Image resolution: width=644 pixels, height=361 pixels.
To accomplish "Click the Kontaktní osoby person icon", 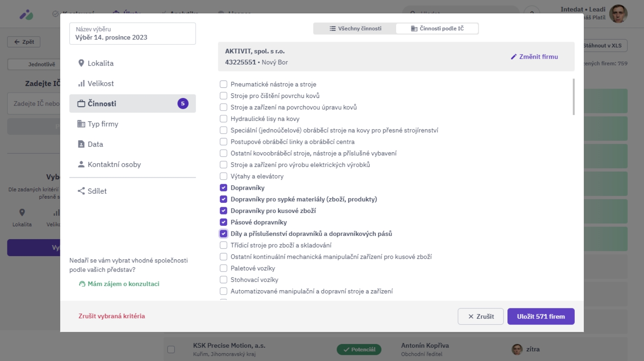I will coord(81,164).
